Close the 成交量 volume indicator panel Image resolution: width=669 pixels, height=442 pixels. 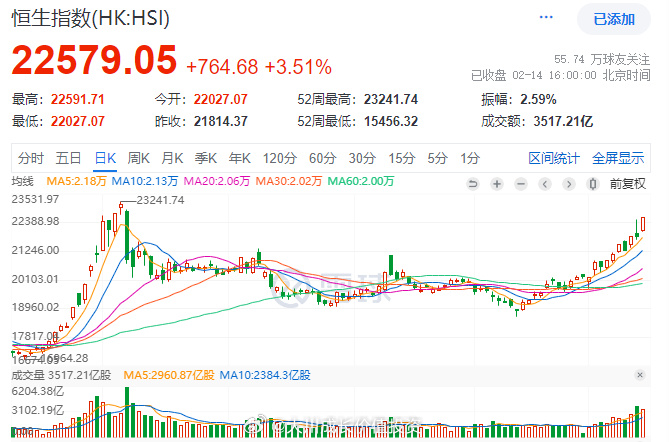point(640,375)
